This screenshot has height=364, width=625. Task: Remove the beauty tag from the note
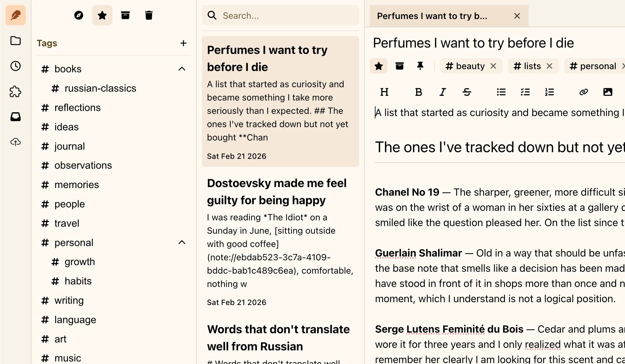point(494,66)
